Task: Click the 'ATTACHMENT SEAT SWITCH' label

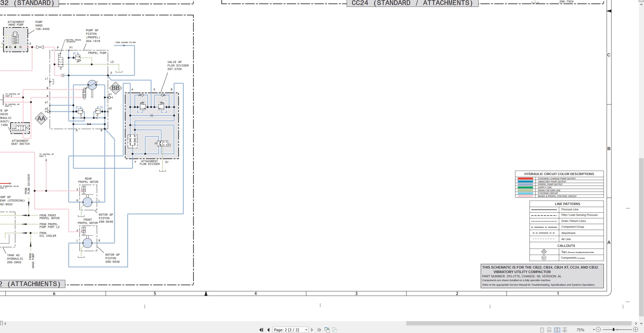Action: click(x=20, y=142)
